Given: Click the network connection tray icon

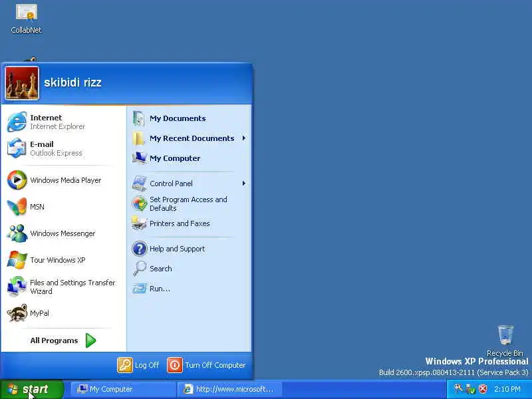Looking at the screenshot, I should click(x=470, y=389).
